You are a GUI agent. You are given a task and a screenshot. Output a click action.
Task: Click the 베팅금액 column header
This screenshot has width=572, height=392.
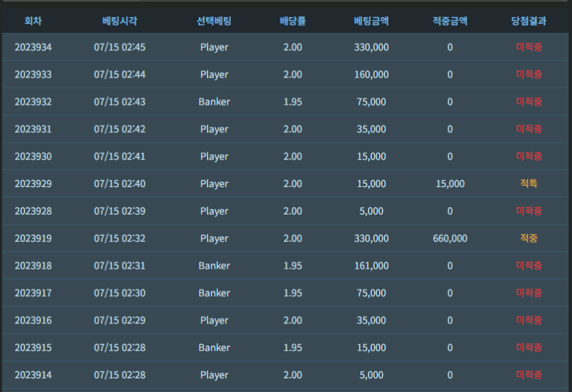point(371,21)
